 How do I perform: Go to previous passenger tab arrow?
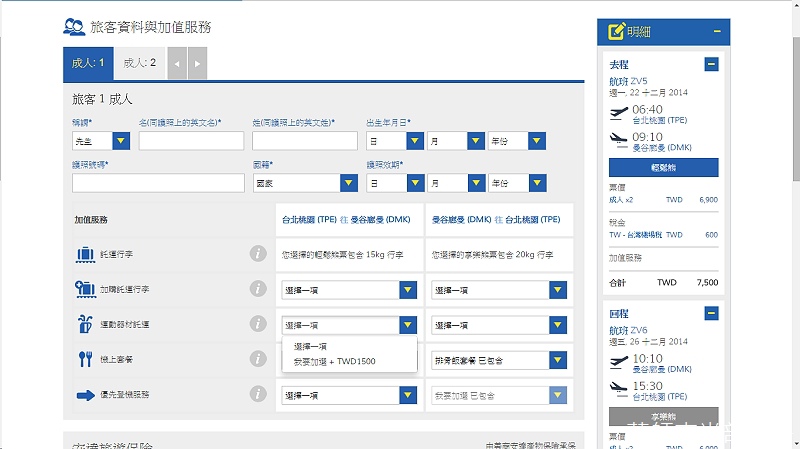(177, 63)
